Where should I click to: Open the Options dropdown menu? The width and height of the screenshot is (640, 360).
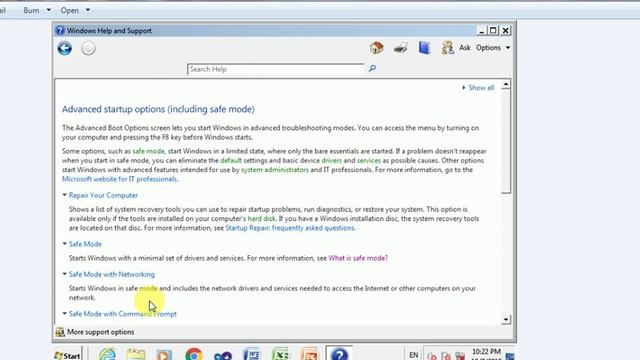[x=493, y=48]
